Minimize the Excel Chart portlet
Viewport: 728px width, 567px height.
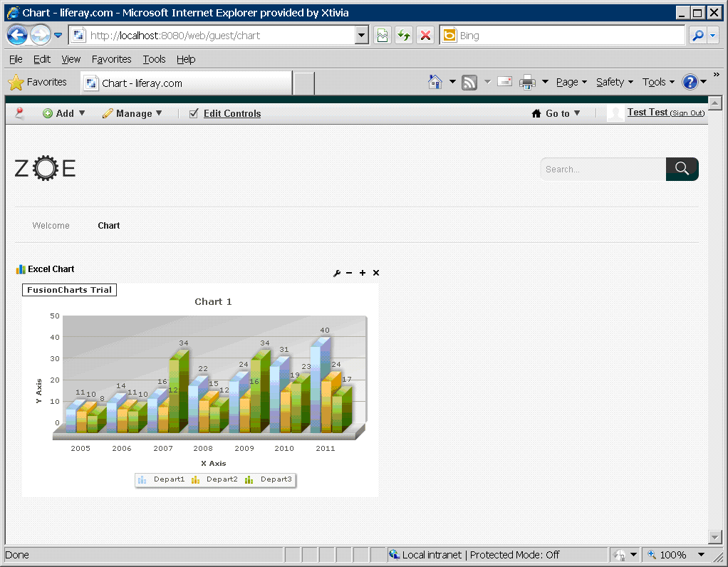[x=349, y=273]
